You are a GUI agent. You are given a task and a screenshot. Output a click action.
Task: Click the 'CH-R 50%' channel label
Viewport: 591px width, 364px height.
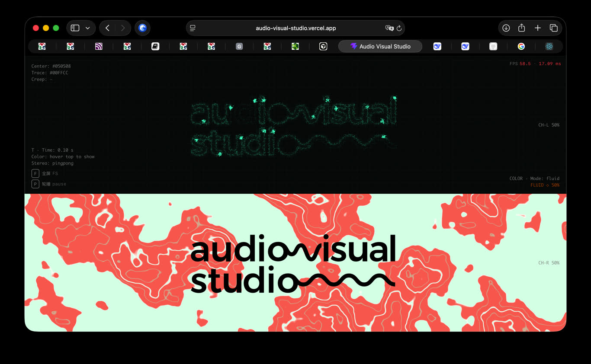[549, 263]
